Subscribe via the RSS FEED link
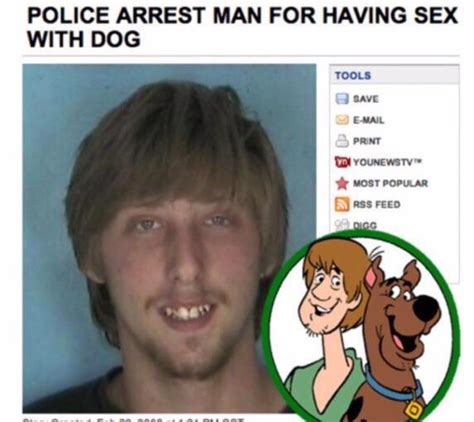Screen dimensions: 474x422 (x=377, y=204)
